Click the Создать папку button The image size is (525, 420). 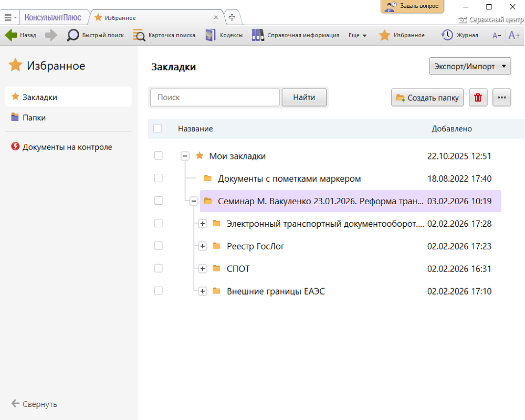pos(427,98)
